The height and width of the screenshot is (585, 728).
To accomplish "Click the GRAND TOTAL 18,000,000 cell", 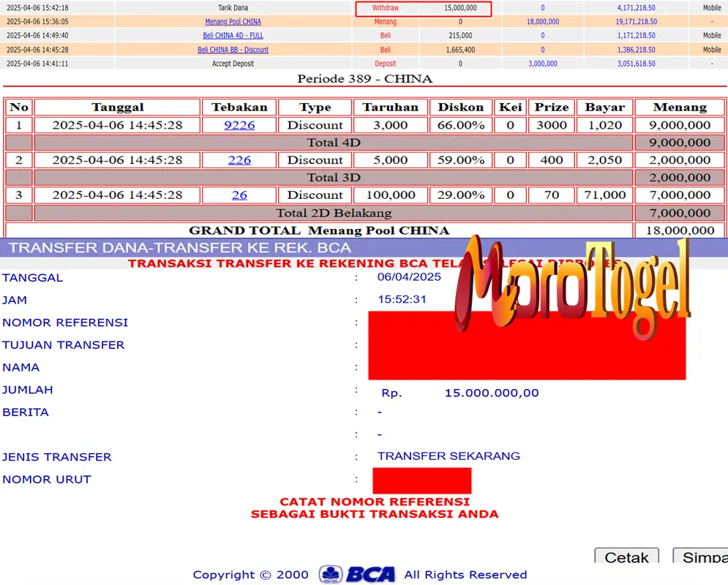I will (679, 230).
